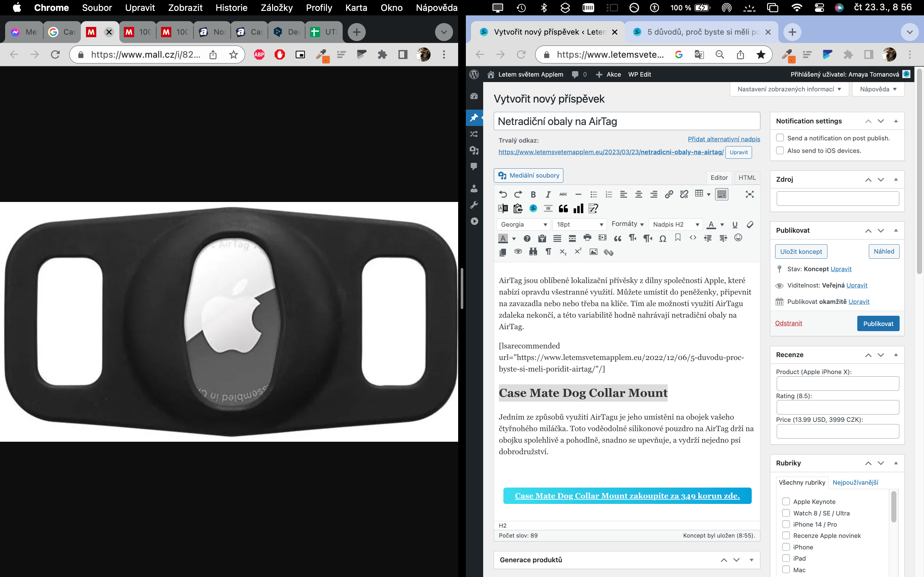
Task: Insert special character with Omega icon
Action: 663,238
